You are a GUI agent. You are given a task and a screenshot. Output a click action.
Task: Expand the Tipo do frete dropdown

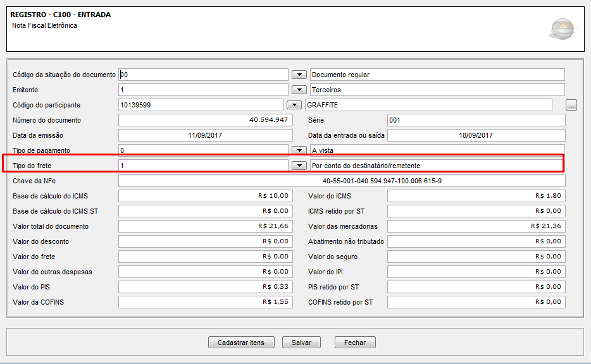coord(299,166)
